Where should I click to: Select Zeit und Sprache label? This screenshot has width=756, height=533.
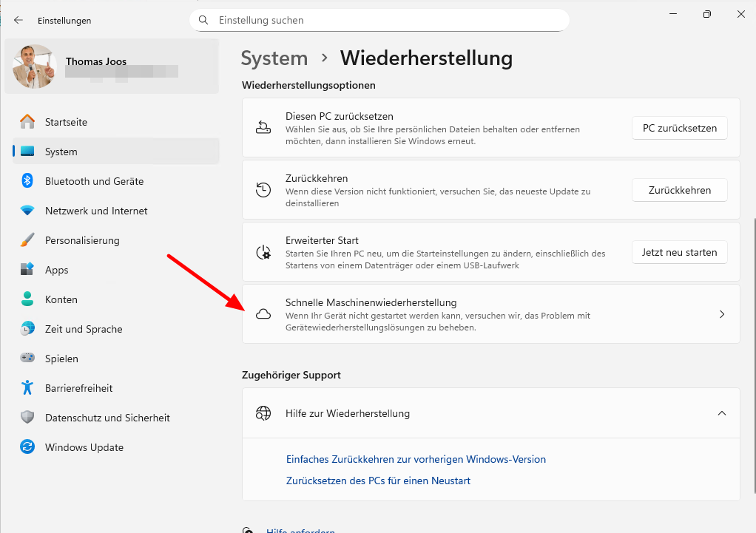(84, 329)
